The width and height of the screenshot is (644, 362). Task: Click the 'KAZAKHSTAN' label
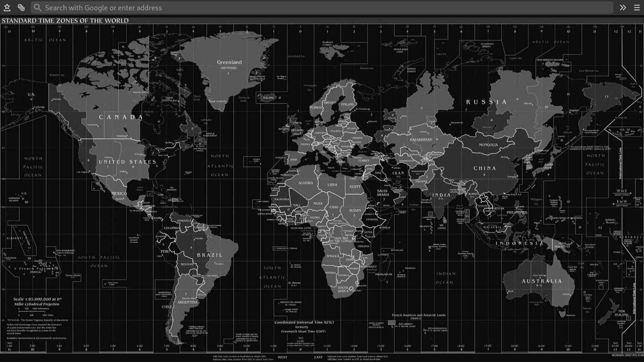click(x=421, y=140)
